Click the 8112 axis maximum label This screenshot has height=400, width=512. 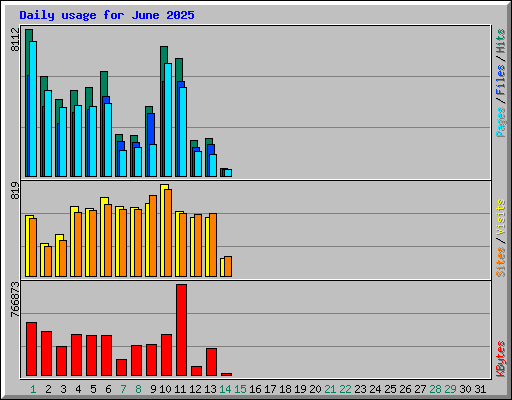click(x=15, y=39)
